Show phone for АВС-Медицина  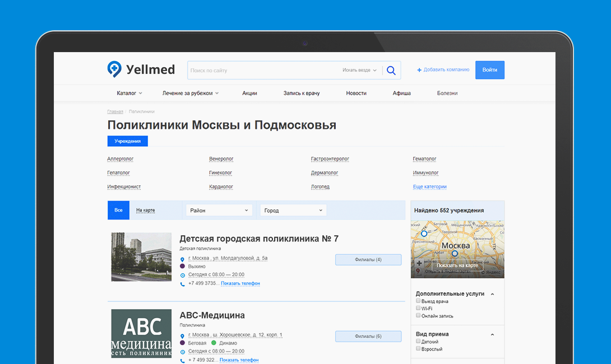point(239,360)
